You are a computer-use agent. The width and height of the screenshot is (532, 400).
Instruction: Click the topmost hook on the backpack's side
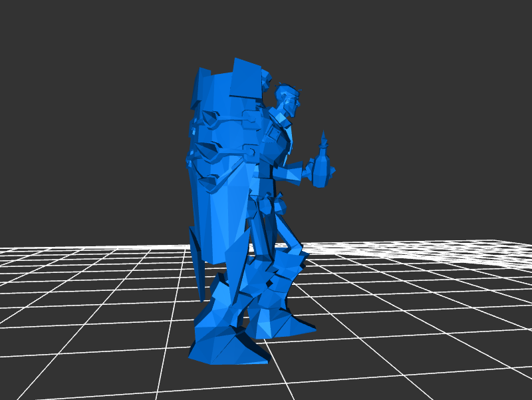[x=211, y=120]
